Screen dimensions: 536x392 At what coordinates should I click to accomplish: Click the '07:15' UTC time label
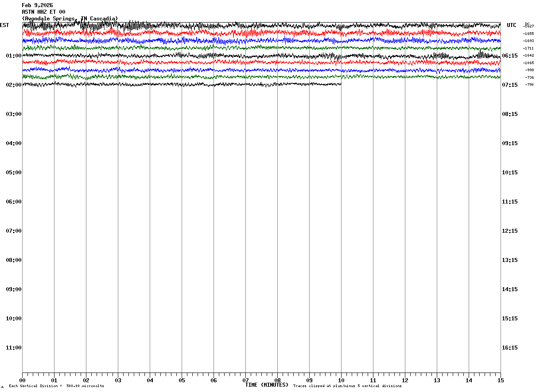click(510, 85)
